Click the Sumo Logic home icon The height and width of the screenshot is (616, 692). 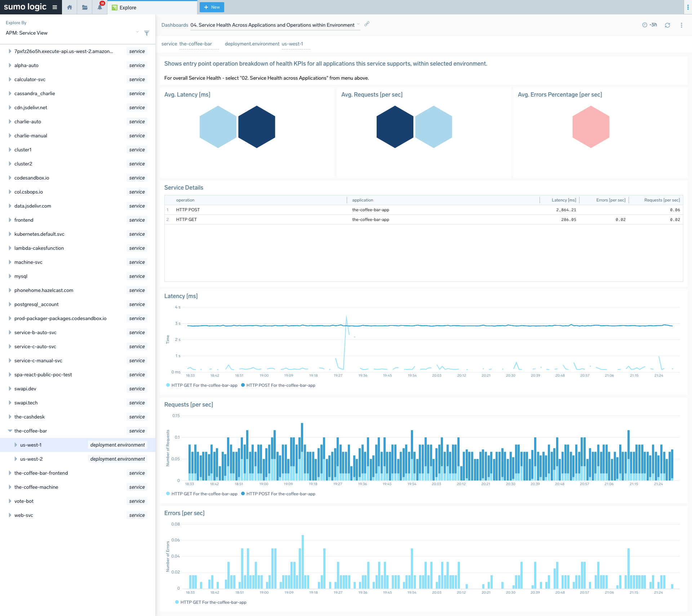click(x=70, y=8)
